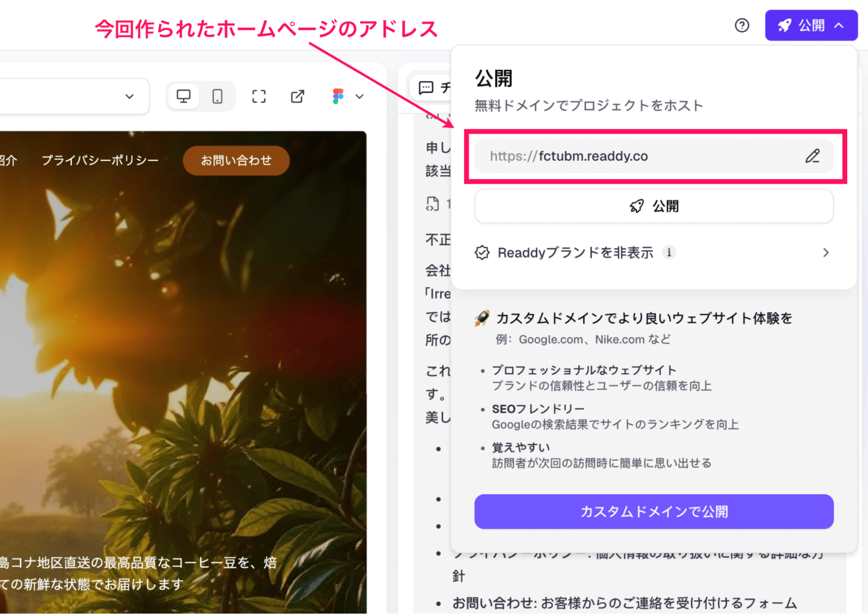Switch to mobile preview icon
The height and width of the screenshot is (614, 868).
click(x=218, y=96)
